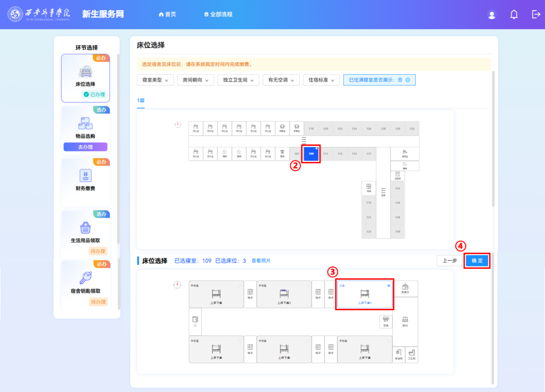The image size is (545, 392).
Task: Click the sidebar vertical scrollbar
Action: [119, 149]
